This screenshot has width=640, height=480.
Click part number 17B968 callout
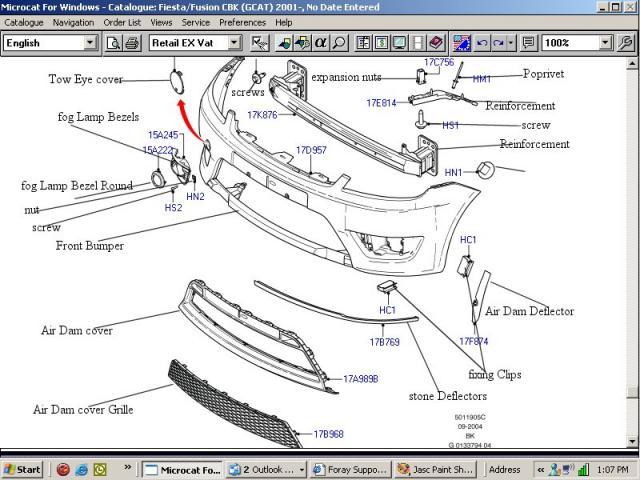point(328,435)
